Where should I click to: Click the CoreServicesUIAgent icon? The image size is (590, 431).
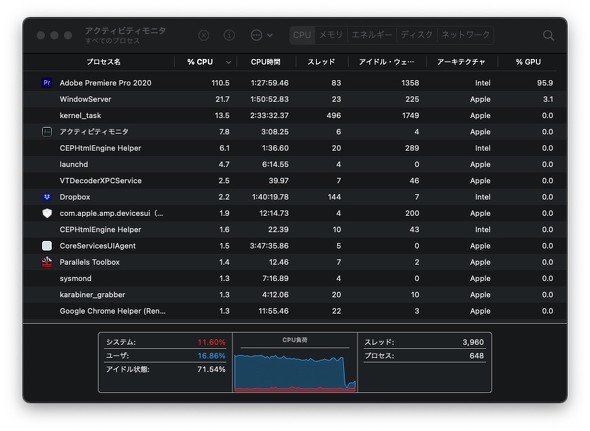pos(47,246)
